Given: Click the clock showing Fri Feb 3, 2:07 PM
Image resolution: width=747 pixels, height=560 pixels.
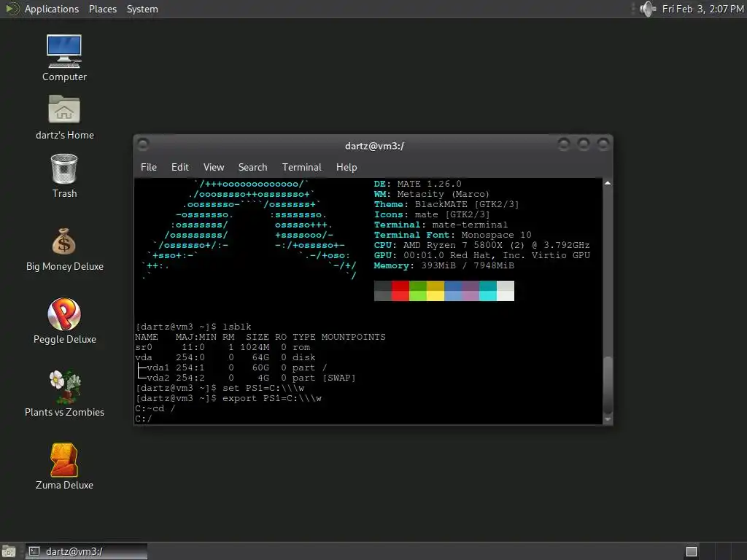Looking at the screenshot, I should click(x=703, y=9).
